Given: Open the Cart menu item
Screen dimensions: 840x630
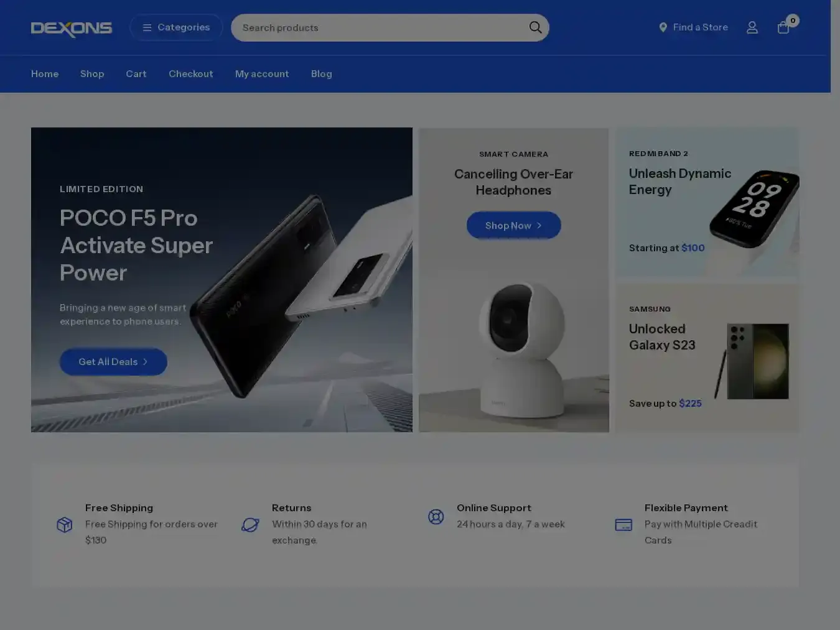Looking at the screenshot, I should [x=136, y=74].
